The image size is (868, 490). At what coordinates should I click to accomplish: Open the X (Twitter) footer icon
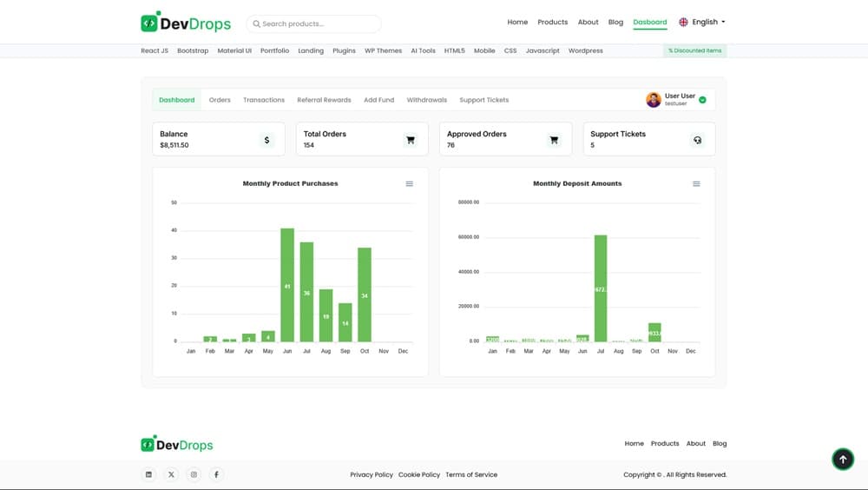(171, 474)
